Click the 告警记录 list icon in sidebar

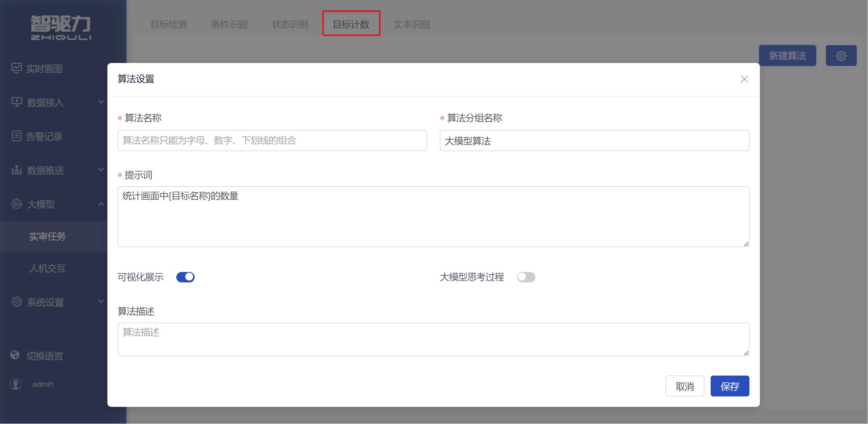click(16, 136)
